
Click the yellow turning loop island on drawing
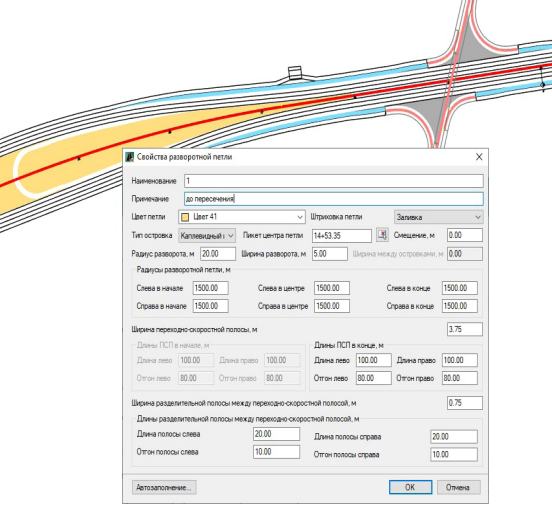[106, 155]
